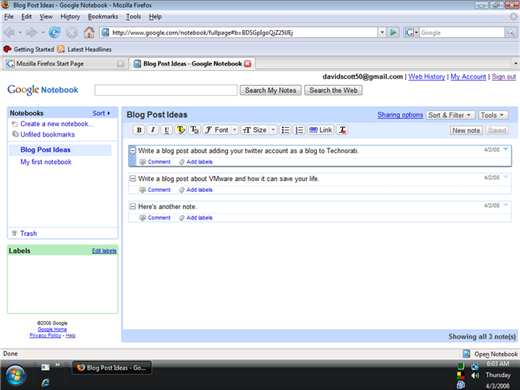520x390 pixels.
Task: Click the Google search box in toolbar
Action: [x=462, y=32]
